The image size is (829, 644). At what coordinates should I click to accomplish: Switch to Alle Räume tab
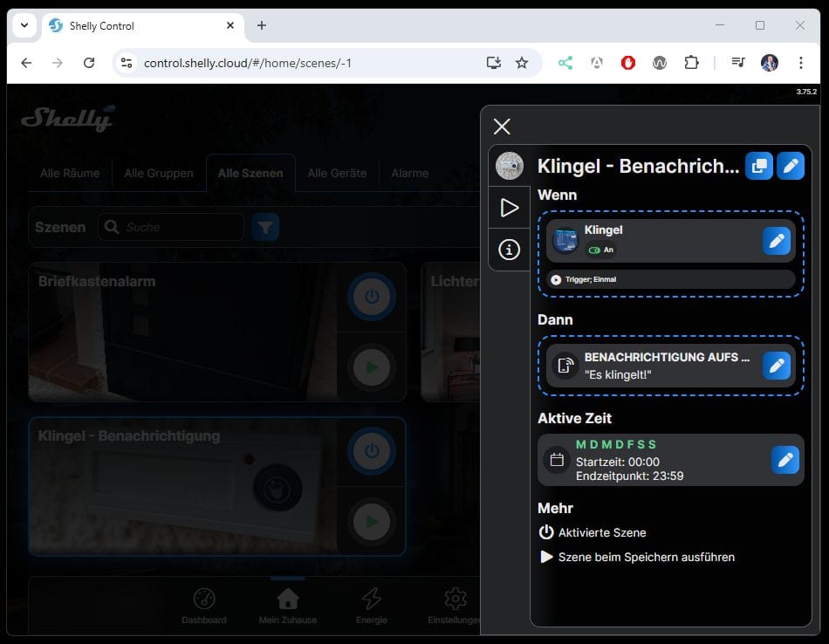tap(70, 173)
